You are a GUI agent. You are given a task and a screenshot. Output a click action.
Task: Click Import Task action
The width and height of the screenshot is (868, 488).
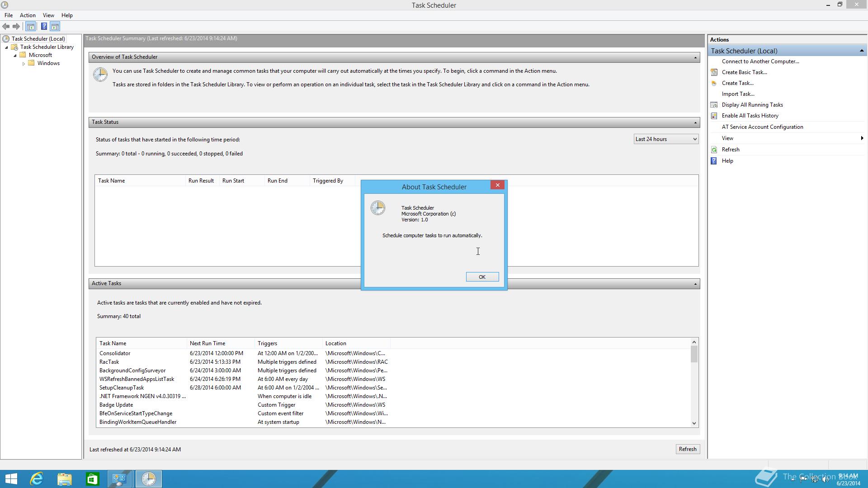738,94
